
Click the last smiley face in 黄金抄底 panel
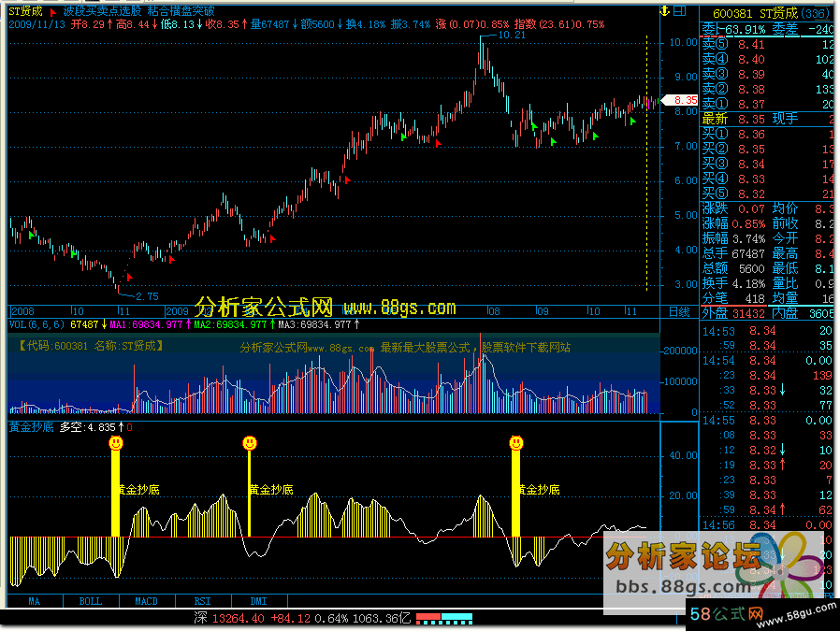click(516, 443)
